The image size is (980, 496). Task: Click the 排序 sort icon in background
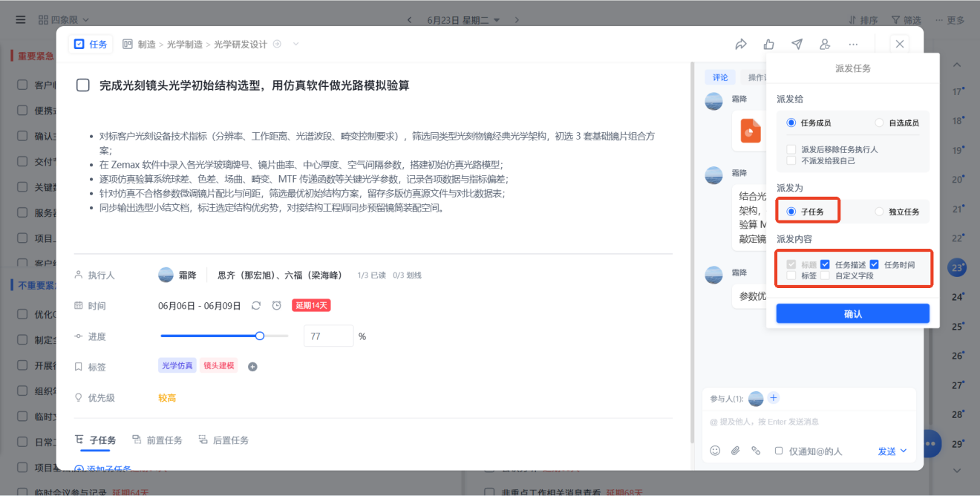[x=852, y=20]
